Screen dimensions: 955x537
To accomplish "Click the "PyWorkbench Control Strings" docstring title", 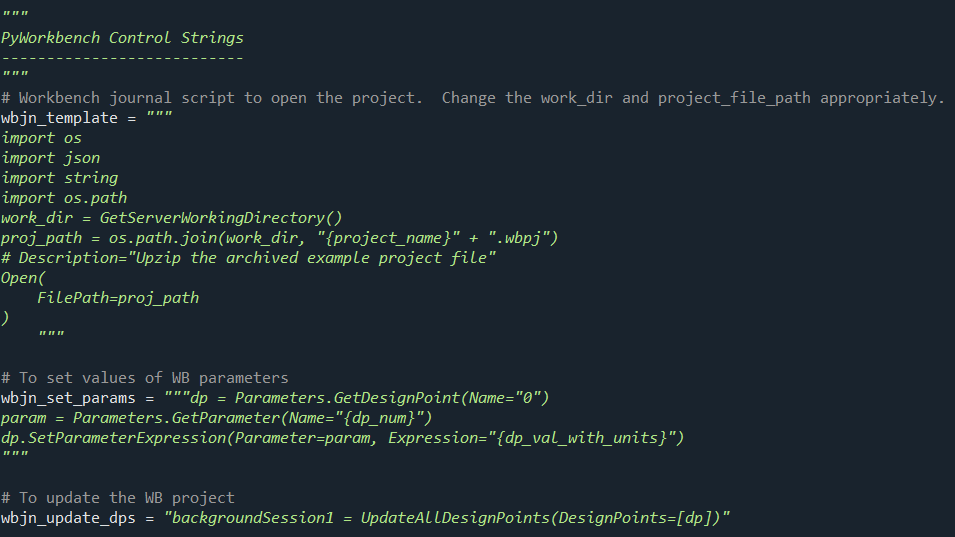I will 122,38.
